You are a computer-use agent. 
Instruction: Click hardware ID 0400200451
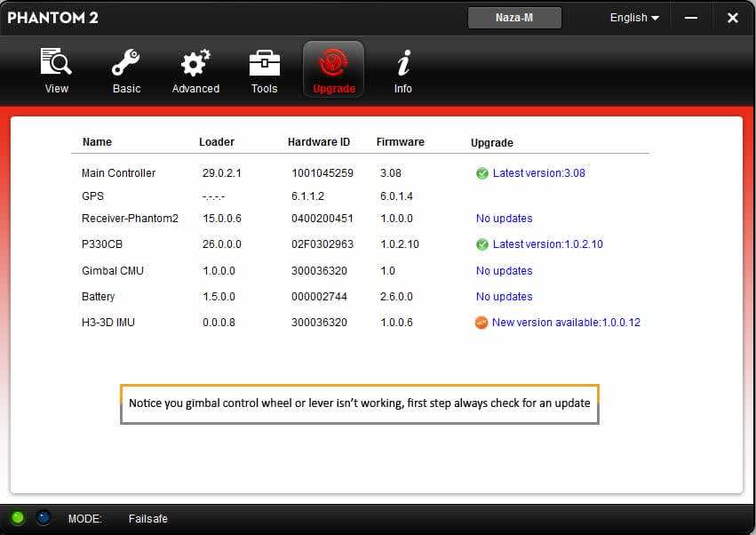pos(322,219)
